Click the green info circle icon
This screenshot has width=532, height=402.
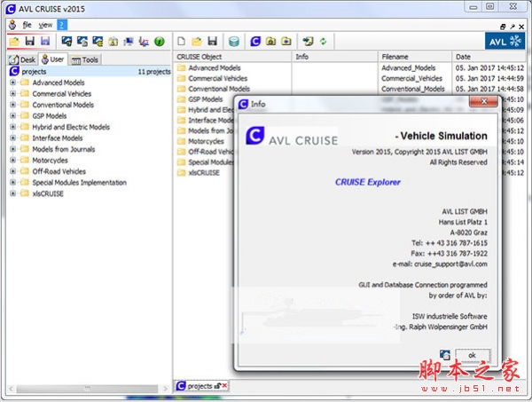159,42
